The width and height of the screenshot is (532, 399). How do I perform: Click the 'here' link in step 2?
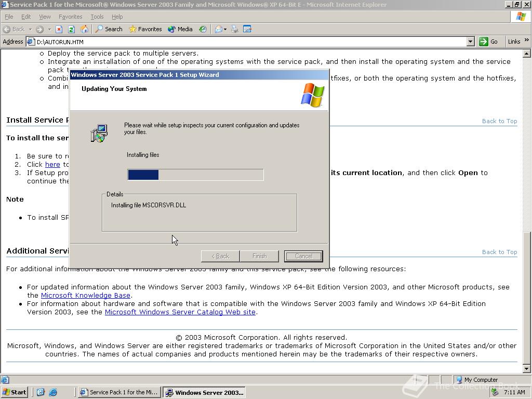point(52,165)
